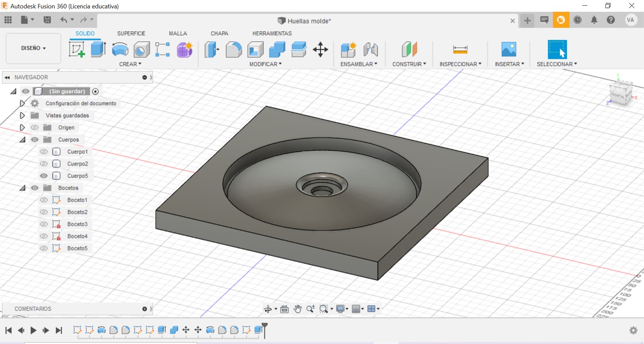The height and width of the screenshot is (344, 644).
Task: Click the Joint icon in Ensamblar
Action: point(370,49)
